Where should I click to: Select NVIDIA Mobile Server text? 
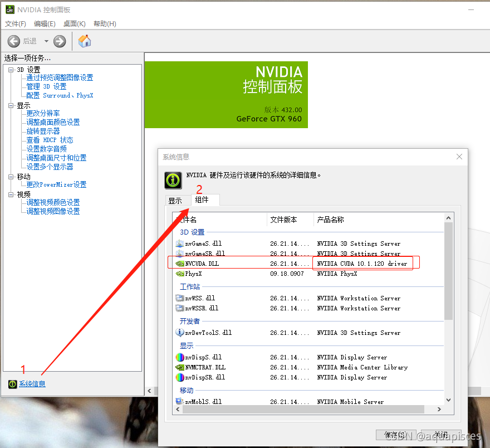pos(350,401)
